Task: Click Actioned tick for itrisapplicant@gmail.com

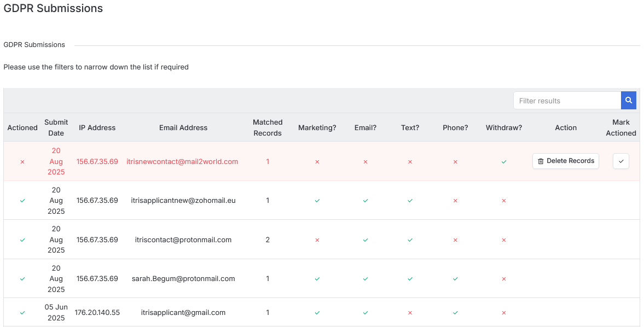Action: tap(22, 313)
